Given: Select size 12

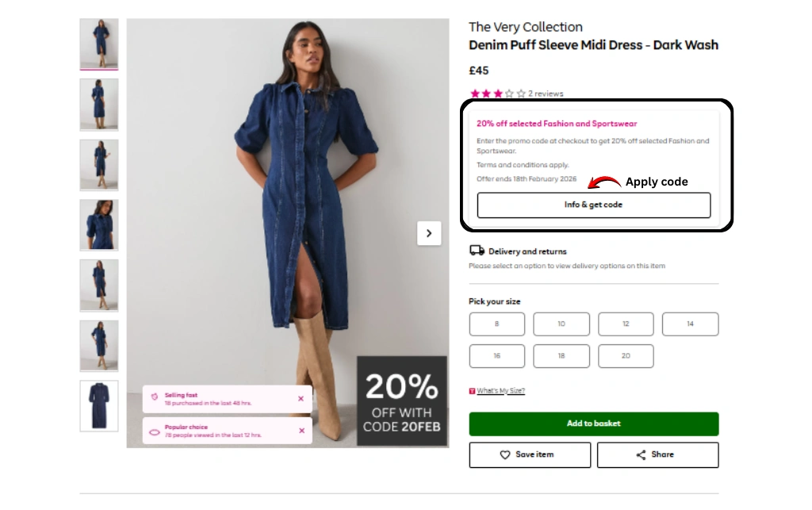Looking at the screenshot, I should 626,324.
